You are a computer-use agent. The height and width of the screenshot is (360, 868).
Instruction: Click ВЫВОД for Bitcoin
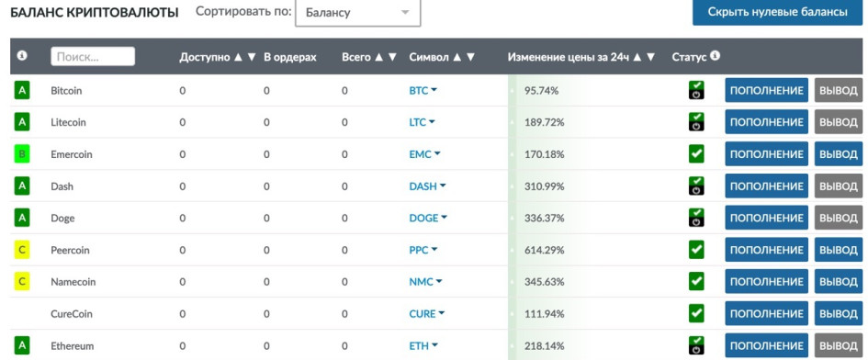[838, 90]
